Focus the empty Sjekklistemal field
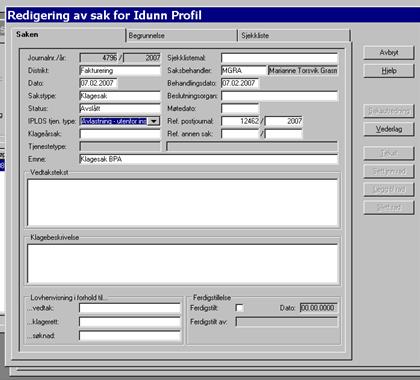The width and height of the screenshot is (420, 380). [x=280, y=58]
